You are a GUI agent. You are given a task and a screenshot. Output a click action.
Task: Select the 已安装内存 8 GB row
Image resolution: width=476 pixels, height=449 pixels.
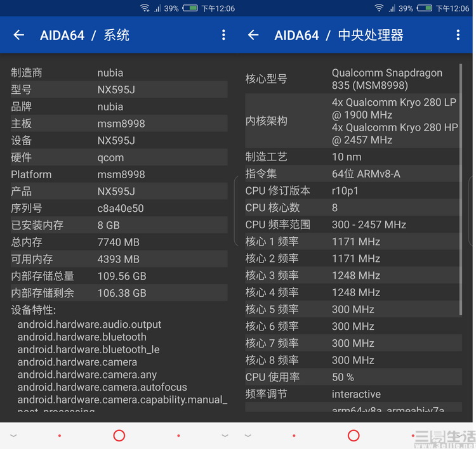(x=119, y=225)
